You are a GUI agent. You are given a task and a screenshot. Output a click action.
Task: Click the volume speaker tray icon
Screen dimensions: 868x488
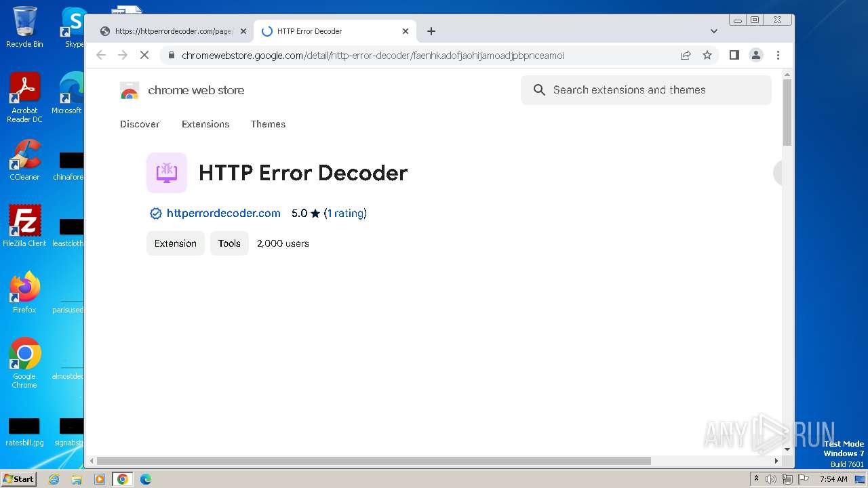click(771, 479)
